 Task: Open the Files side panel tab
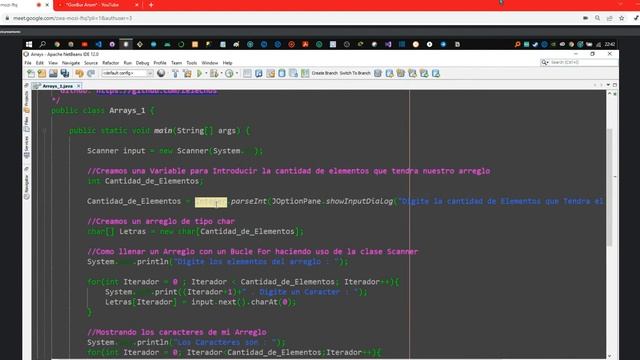click(x=27, y=124)
